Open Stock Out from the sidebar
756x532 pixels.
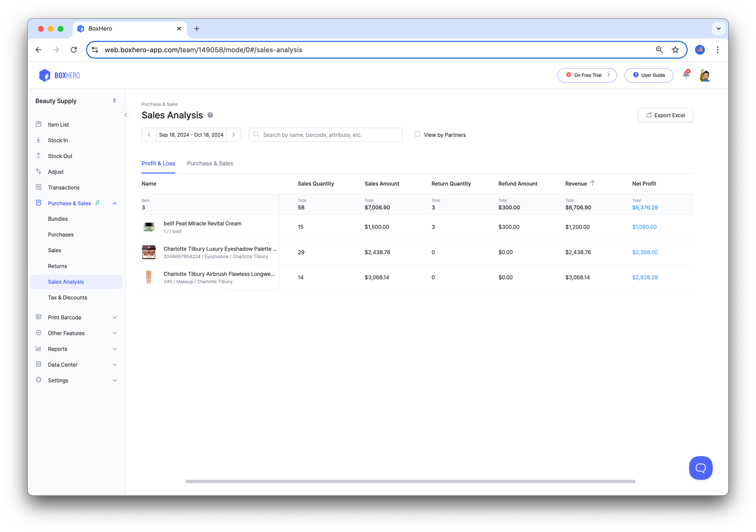(x=60, y=156)
